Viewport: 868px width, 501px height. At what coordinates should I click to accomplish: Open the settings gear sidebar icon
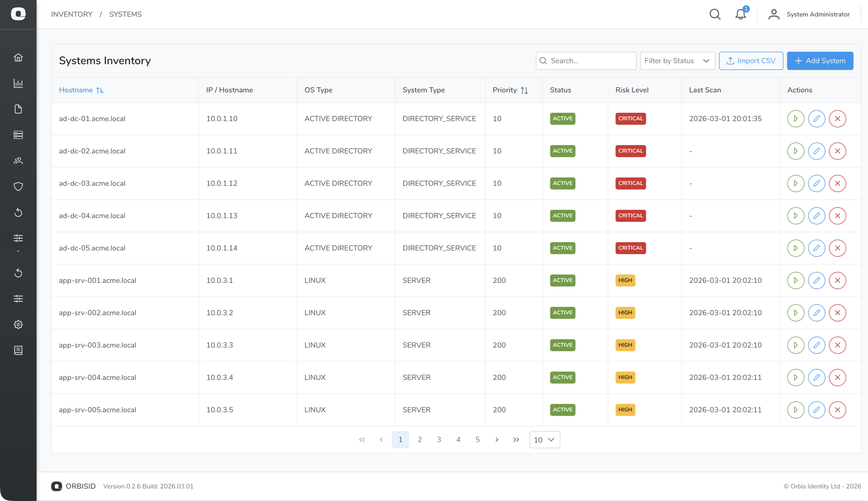pyautogui.click(x=18, y=324)
